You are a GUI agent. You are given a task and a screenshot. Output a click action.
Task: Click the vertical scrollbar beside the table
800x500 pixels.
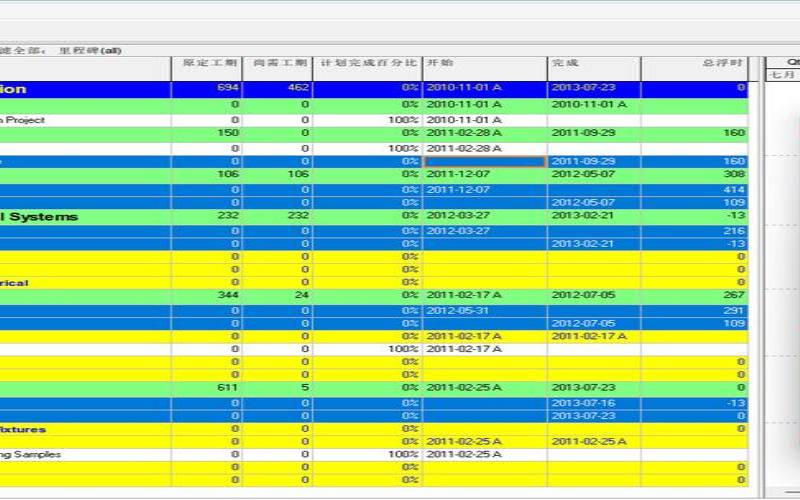point(755,280)
